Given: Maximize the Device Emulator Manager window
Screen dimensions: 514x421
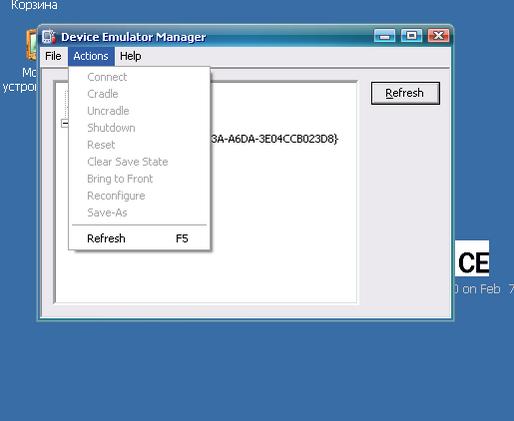Looking at the screenshot, I should click(411, 36).
